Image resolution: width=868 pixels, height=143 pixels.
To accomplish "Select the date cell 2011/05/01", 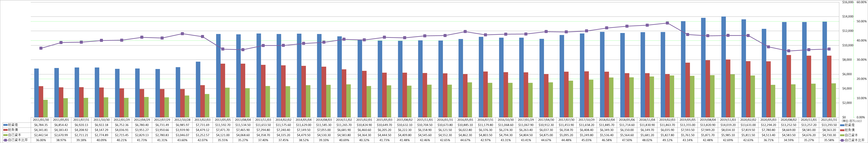I will point(61,120).
